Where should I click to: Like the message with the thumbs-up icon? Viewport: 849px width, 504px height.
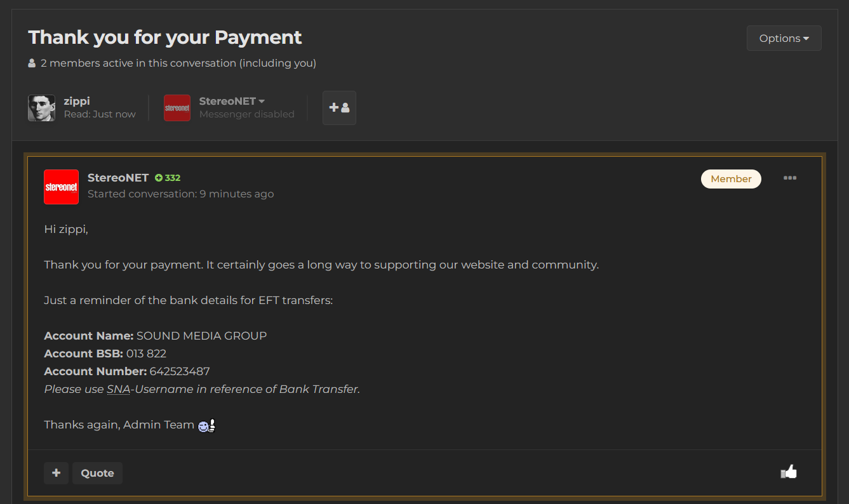(789, 472)
